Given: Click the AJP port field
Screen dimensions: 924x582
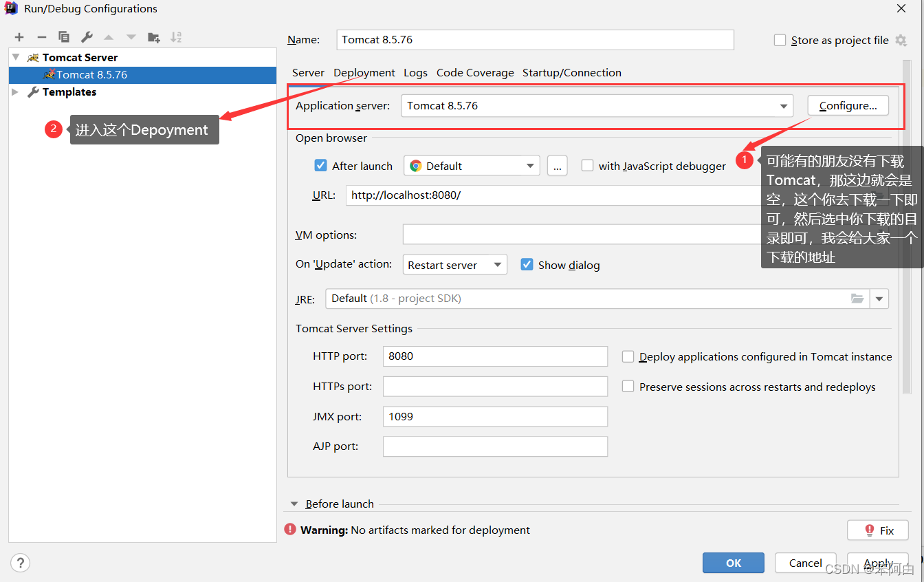Looking at the screenshot, I should point(495,446).
